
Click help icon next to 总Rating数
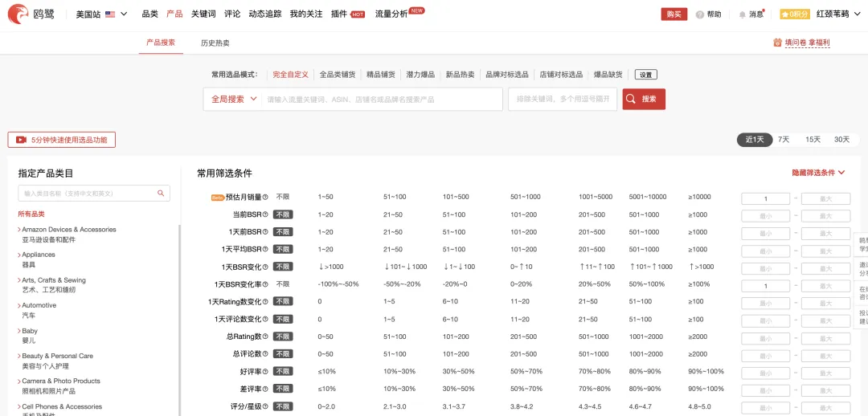point(265,336)
